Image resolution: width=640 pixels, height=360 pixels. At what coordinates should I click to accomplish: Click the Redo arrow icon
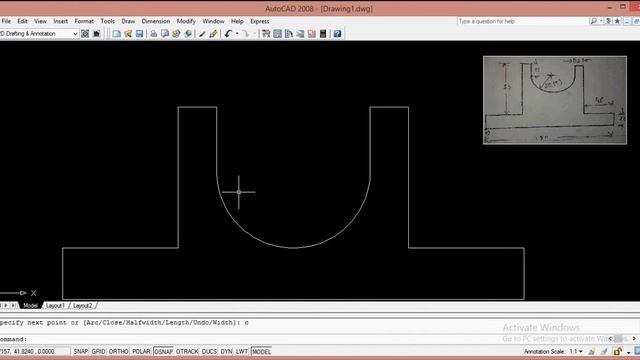point(246,34)
